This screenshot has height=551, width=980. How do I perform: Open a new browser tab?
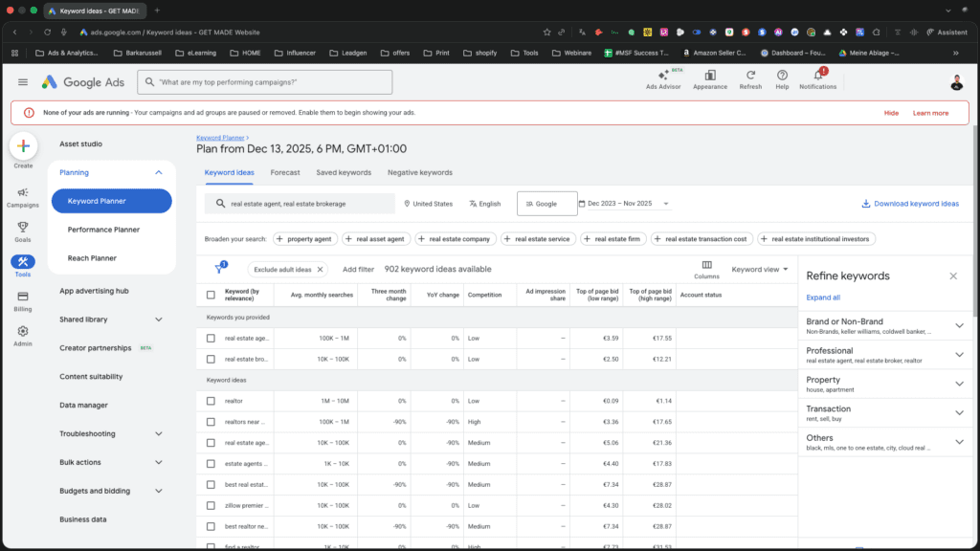(157, 11)
